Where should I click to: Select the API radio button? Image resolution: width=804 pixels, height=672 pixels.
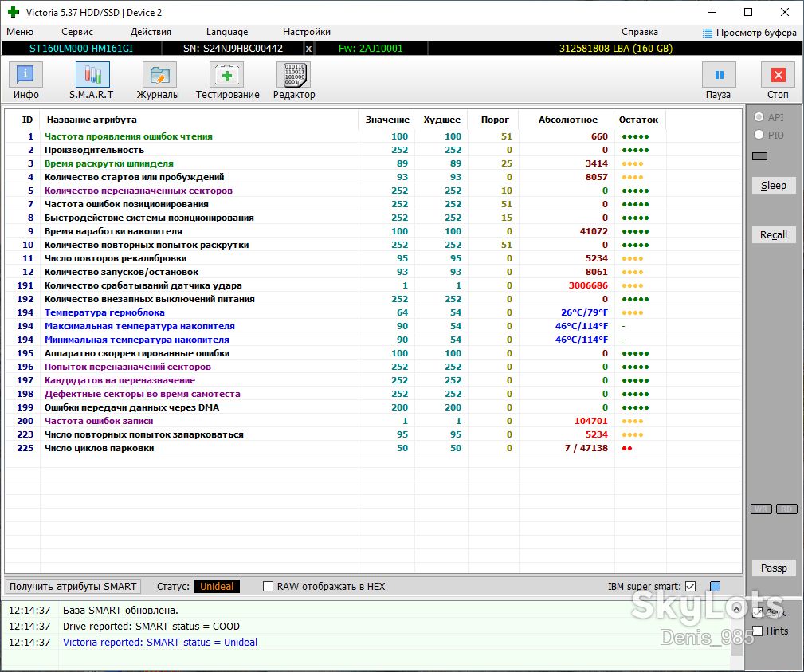(759, 117)
